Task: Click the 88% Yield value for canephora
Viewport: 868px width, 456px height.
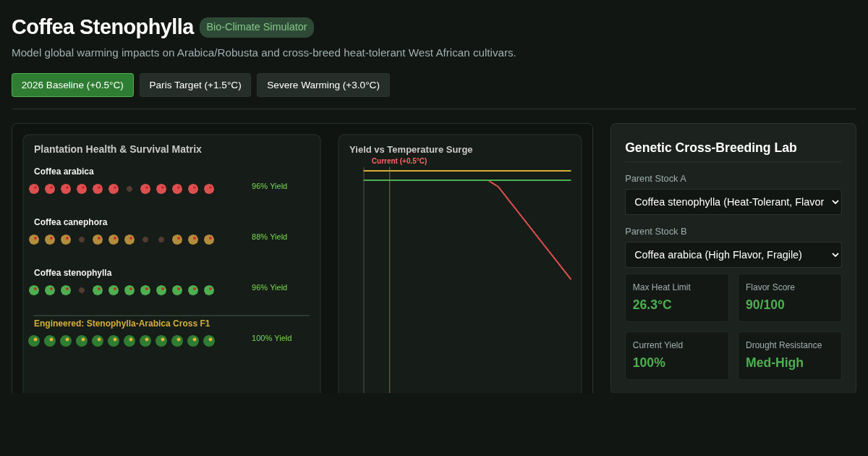Action: point(269,237)
